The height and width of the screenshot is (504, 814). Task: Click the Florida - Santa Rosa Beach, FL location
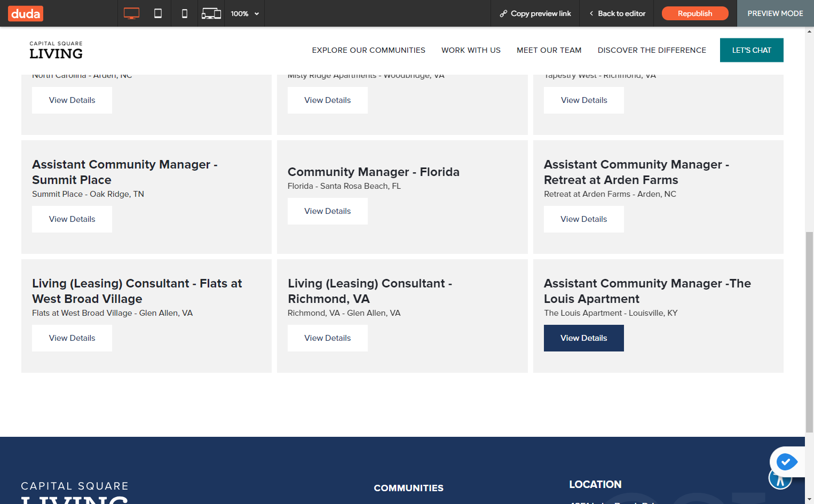pyautogui.click(x=344, y=186)
